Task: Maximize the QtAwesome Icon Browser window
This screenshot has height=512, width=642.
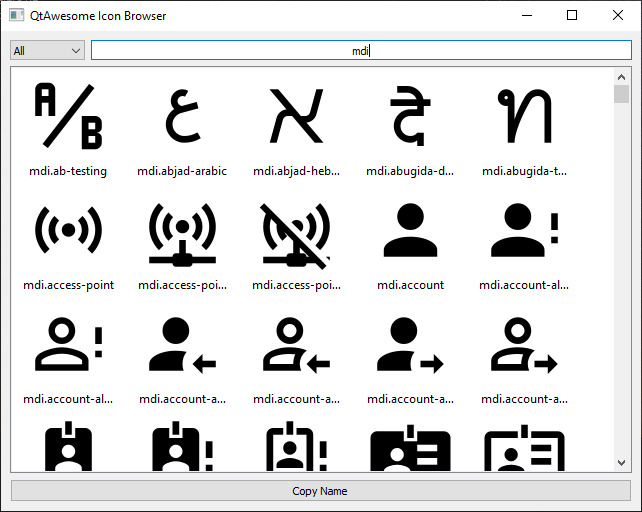Action: [572, 16]
